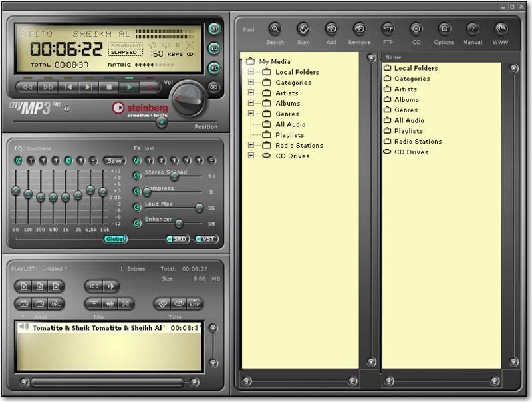This screenshot has width=532, height=402.
Task: Select FX preset 2
Action: point(162,160)
